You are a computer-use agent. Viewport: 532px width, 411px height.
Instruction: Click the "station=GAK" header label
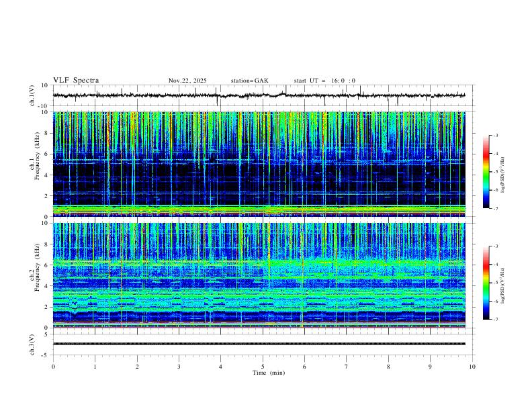point(249,81)
